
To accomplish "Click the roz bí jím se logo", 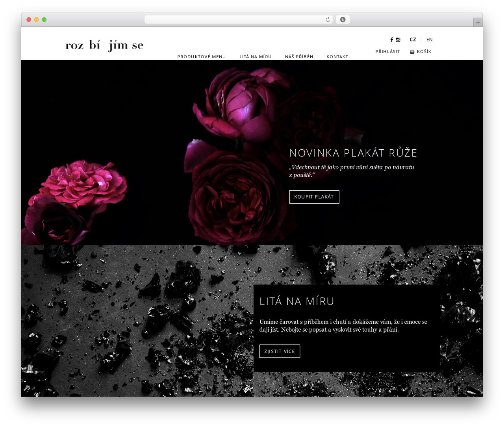I will tap(104, 45).
